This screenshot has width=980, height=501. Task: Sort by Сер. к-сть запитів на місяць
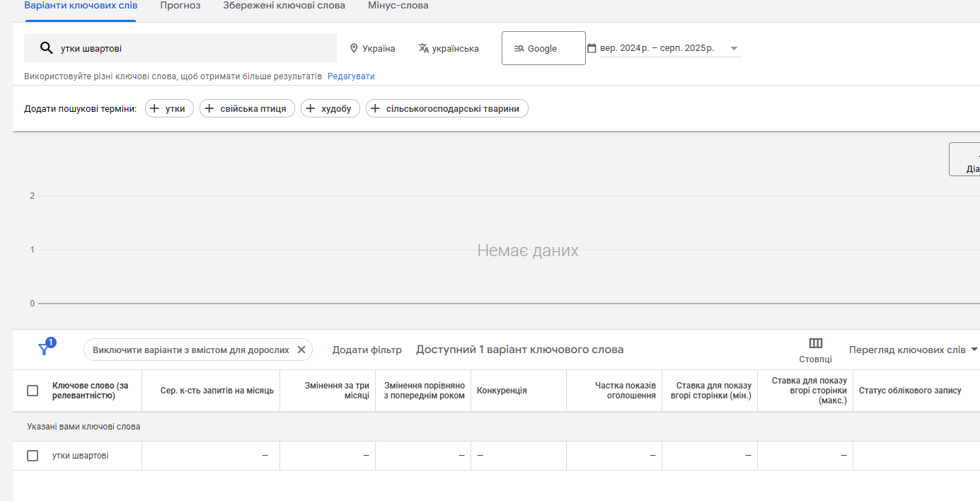coord(217,391)
